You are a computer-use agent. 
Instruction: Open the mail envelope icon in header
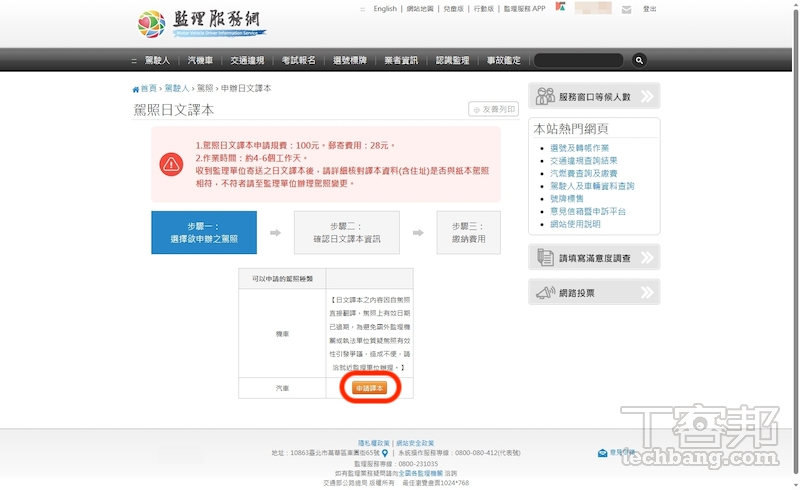tap(627, 9)
